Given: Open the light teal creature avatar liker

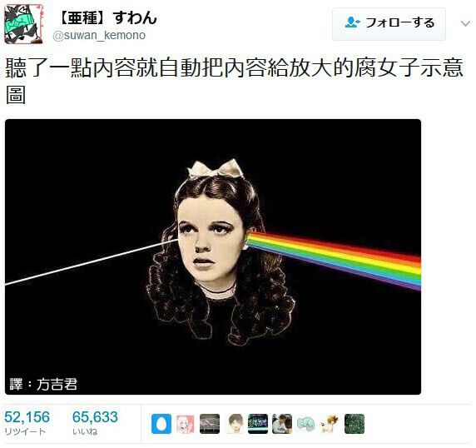Looking at the screenshot, I should pyautogui.click(x=306, y=424).
